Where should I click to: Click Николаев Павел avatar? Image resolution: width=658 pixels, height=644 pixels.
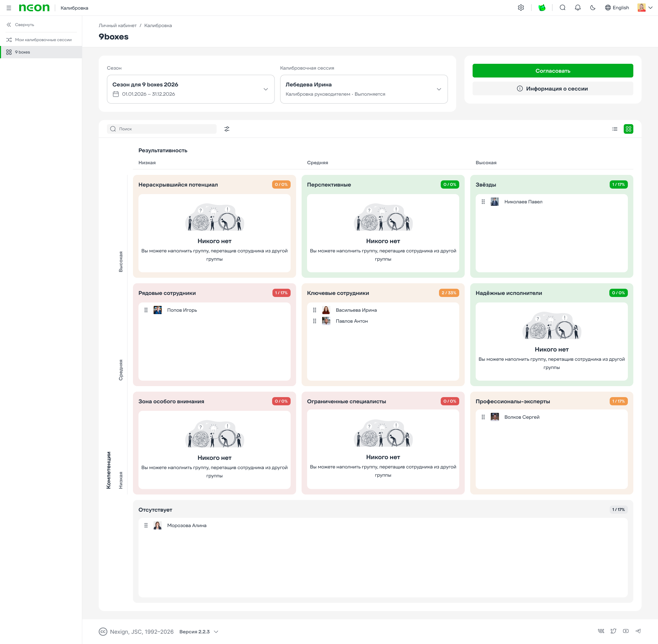495,202
